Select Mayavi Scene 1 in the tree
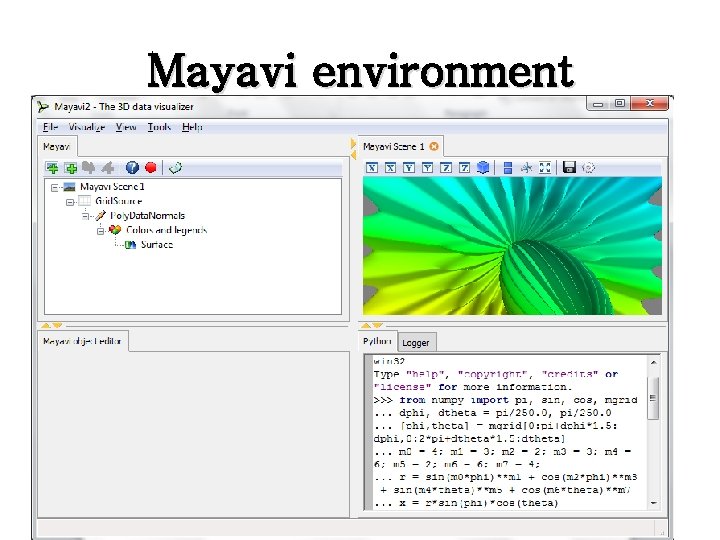The image size is (720, 540). (112, 187)
